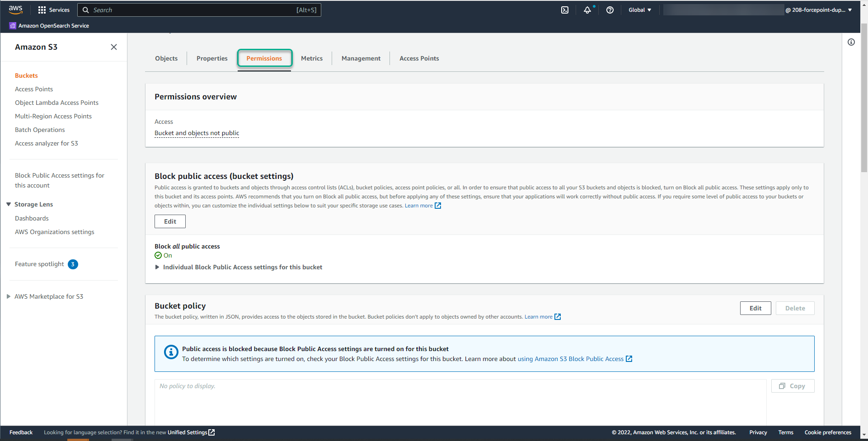Open the CloudShell terminal icon

[x=564, y=9]
